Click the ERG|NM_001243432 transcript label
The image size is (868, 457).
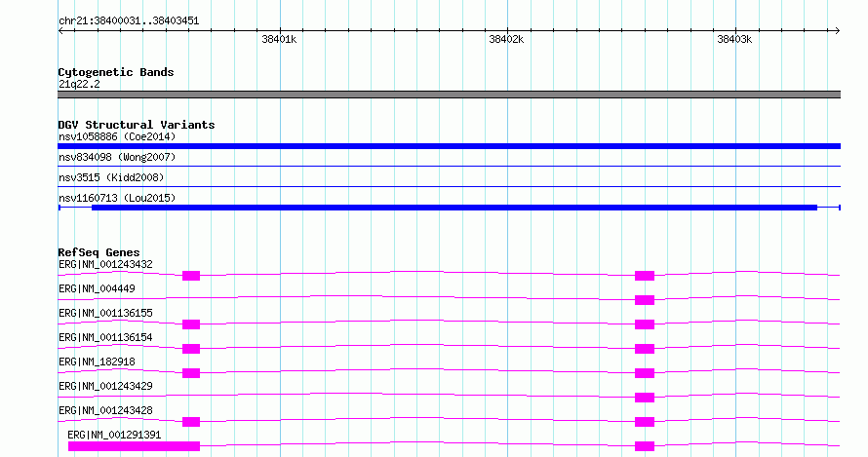point(105,264)
